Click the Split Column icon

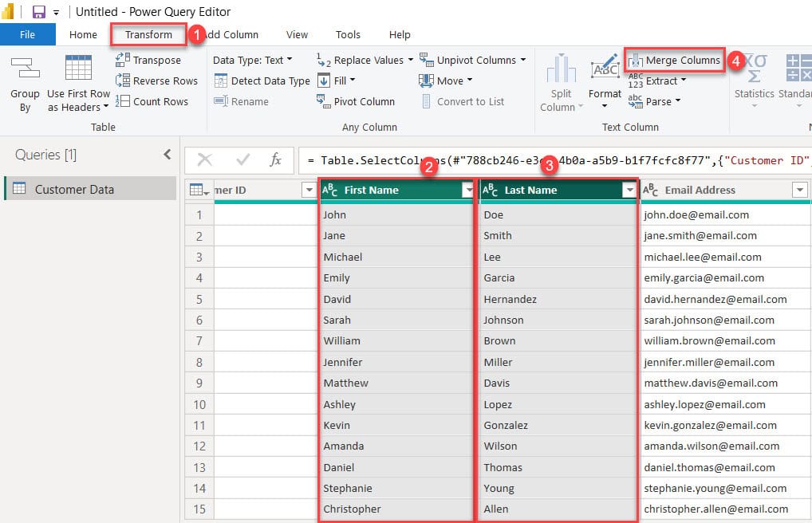click(562, 68)
